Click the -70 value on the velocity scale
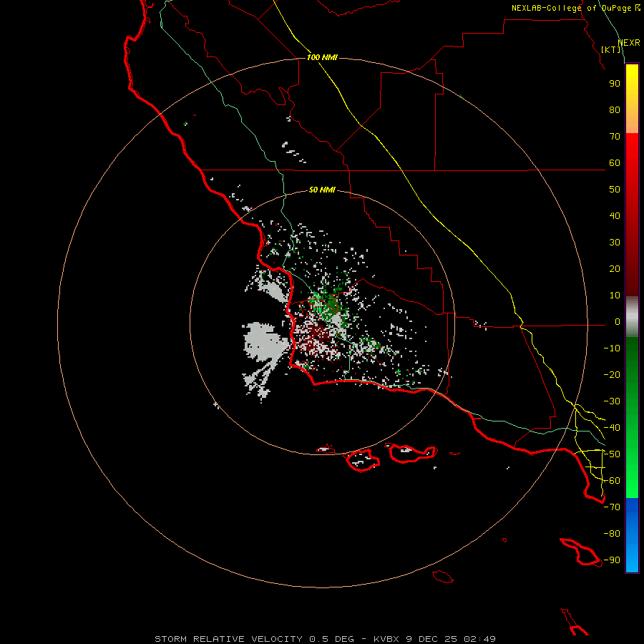 coord(612,507)
